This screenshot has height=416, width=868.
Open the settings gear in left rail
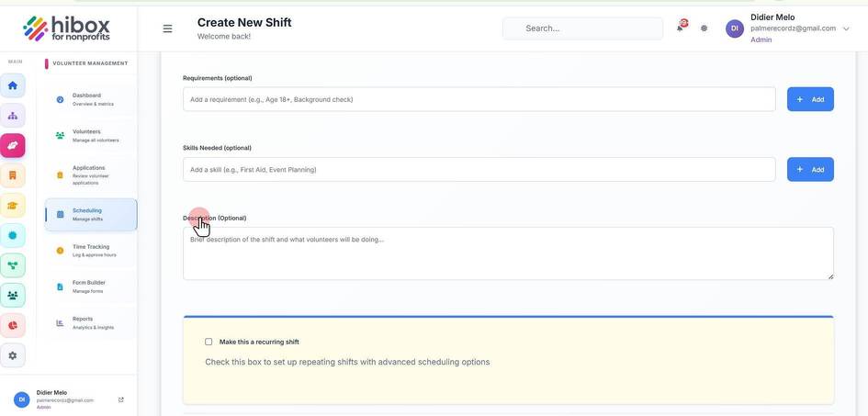[x=13, y=355]
